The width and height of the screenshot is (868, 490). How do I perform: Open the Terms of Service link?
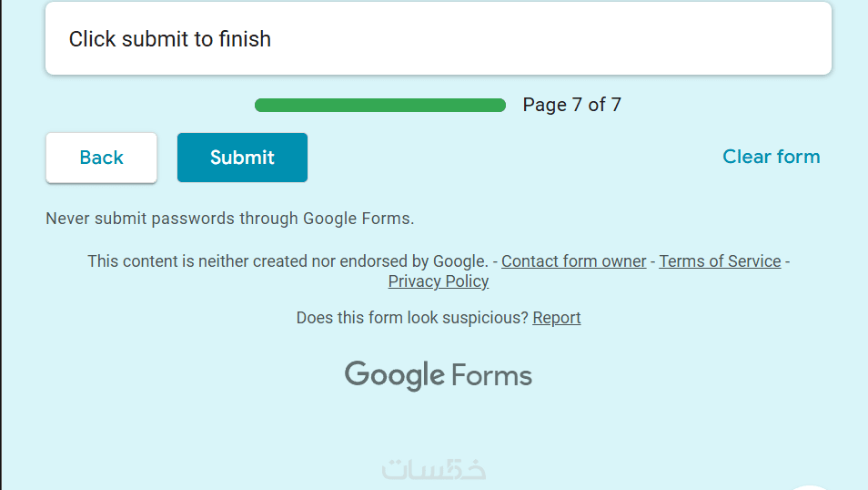pos(720,261)
